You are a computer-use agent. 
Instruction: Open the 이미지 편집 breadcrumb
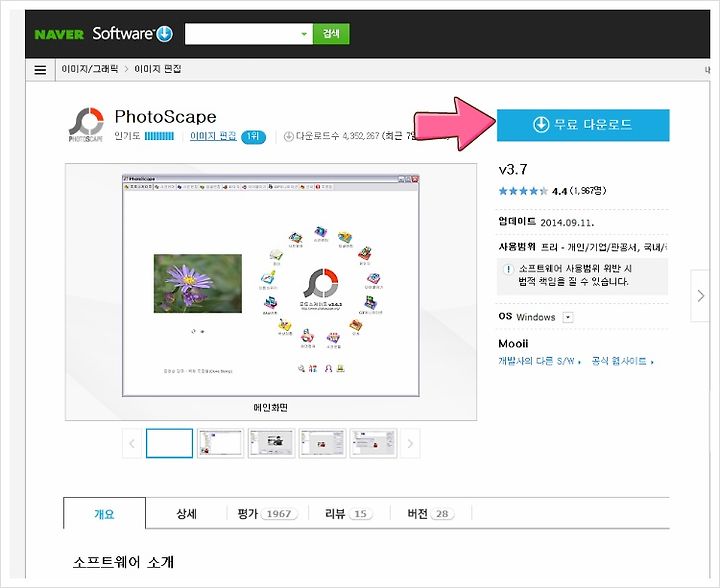point(158,69)
